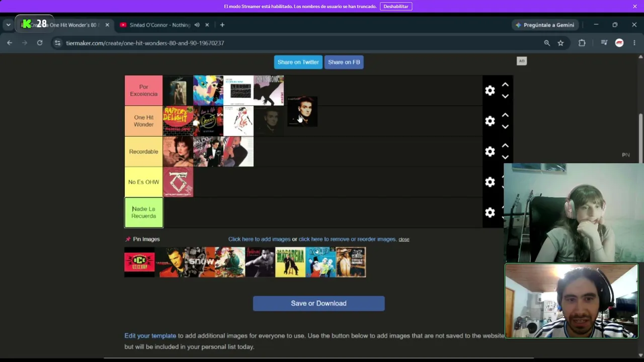Go forward to the next page
Screen dimensions: 644x362
point(25,43)
